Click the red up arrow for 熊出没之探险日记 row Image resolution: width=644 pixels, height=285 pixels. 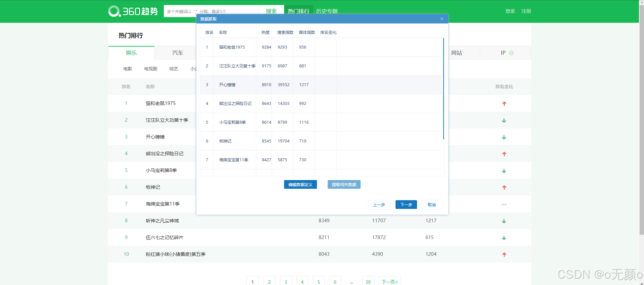click(x=504, y=154)
